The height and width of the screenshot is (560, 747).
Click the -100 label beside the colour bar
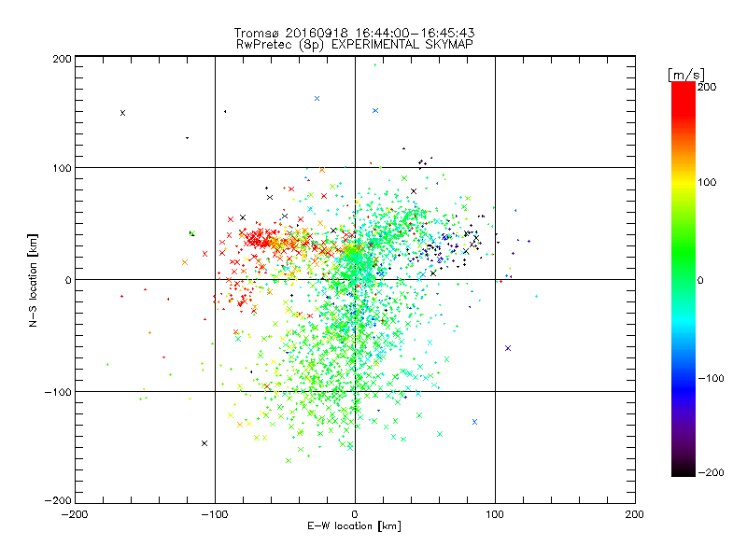(712, 378)
